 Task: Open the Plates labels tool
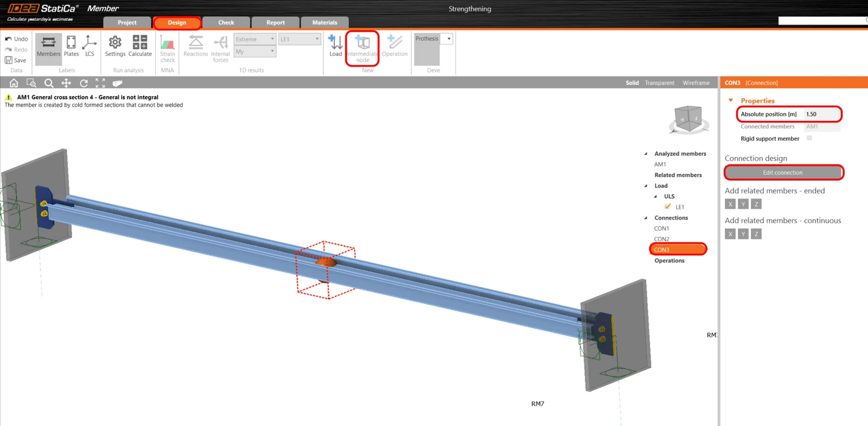pyautogui.click(x=71, y=46)
